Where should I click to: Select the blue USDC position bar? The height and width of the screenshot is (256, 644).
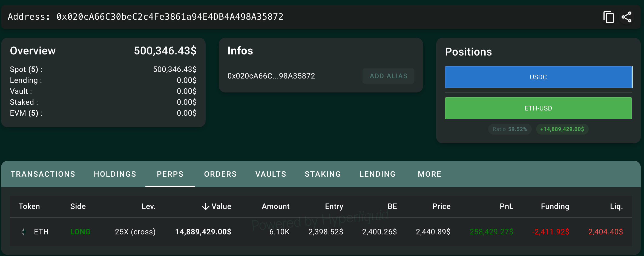538,77
